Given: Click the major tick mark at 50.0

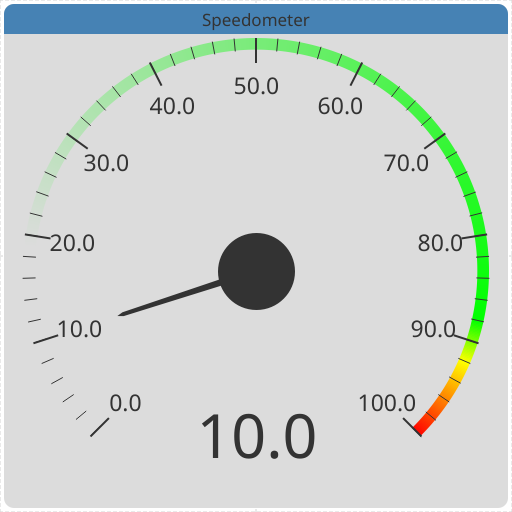Looking at the screenshot, I should pos(256,50).
